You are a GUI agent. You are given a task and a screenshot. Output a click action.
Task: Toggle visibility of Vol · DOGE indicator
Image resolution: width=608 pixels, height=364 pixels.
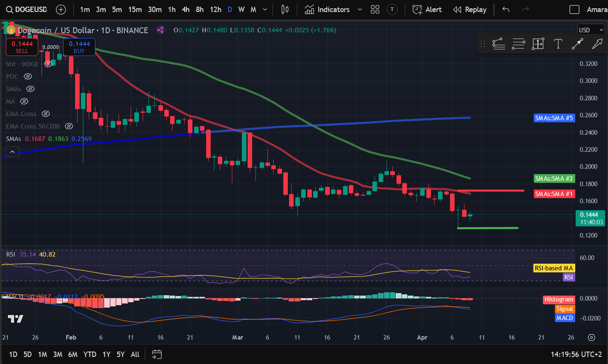coord(49,64)
